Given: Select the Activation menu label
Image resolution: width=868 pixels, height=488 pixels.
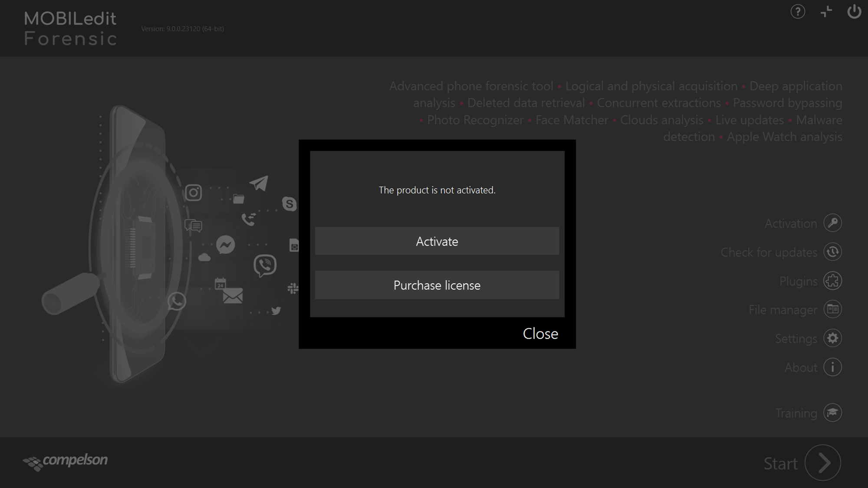Looking at the screenshot, I should [790, 223].
